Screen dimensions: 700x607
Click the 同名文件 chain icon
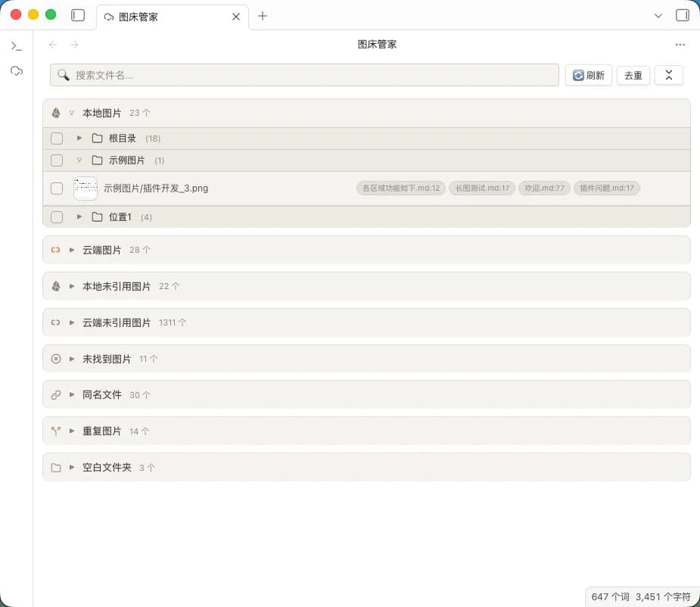(x=56, y=395)
